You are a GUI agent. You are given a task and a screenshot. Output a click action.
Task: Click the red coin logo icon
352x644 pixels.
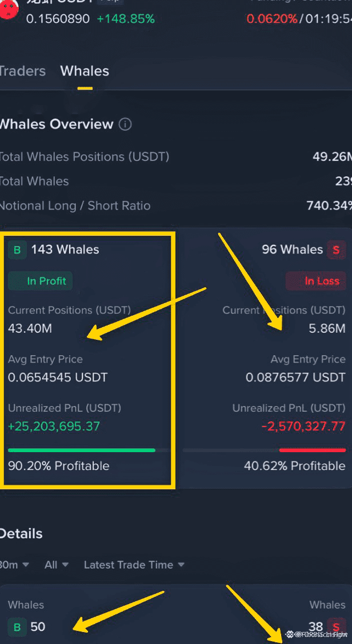tap(8, 9)
